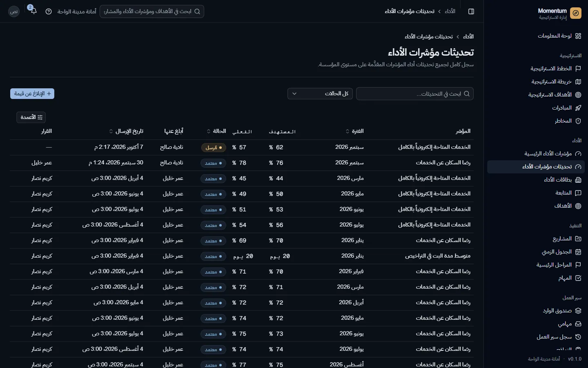Click the الأداء link in the top bar breadcrumb
Screen dimensions: 588x368
click(x=450, y=11)
